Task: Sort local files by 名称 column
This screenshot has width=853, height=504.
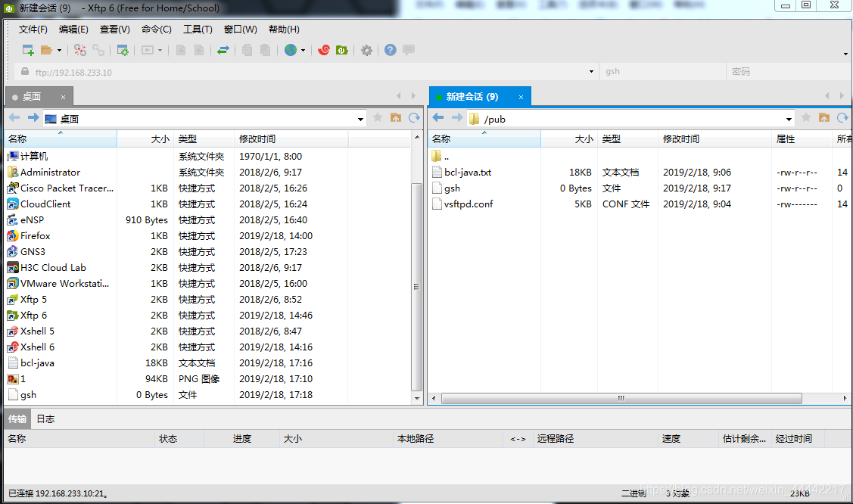Action: pos(61,139)
